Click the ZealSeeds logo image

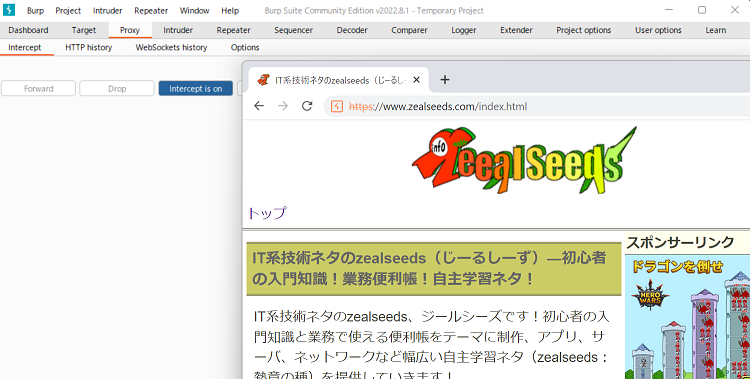point(524,160)
